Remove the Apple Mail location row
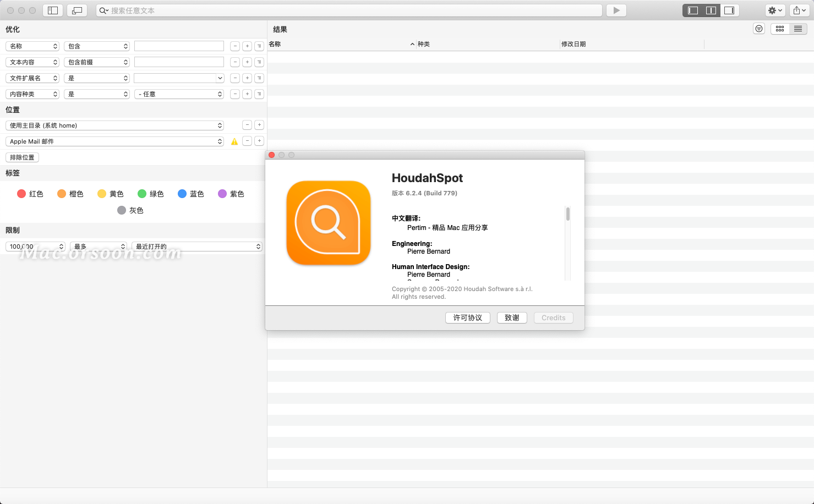The width and height of the screenshot is (814, 504). pyautogui.click(x=247, y=141)
